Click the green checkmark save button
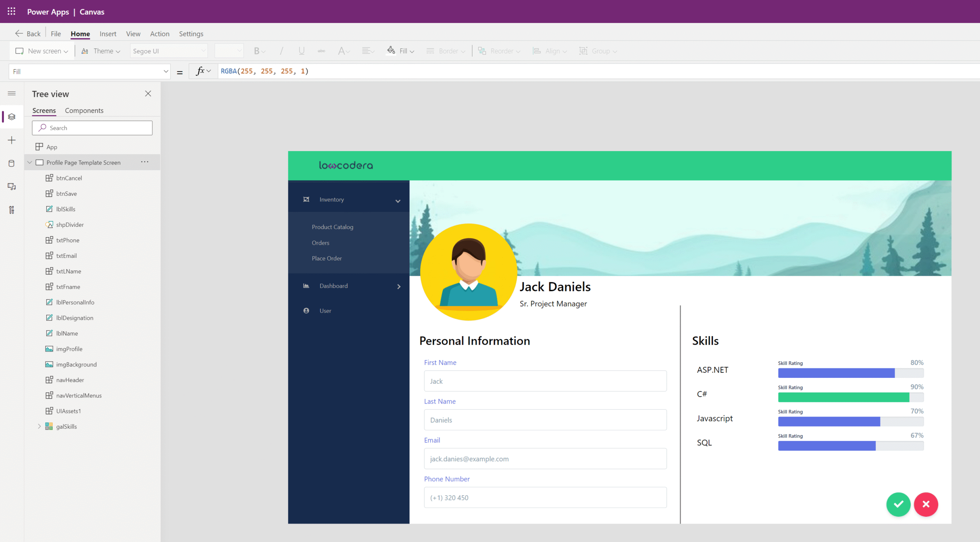The image size is (980, 542). tap(898, 504)
